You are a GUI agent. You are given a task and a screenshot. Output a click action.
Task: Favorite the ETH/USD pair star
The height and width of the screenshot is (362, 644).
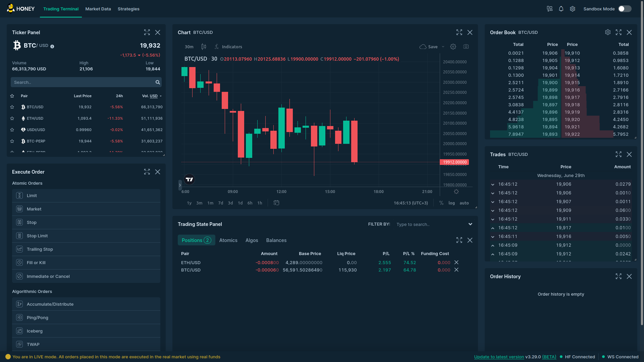coord(12,118)
